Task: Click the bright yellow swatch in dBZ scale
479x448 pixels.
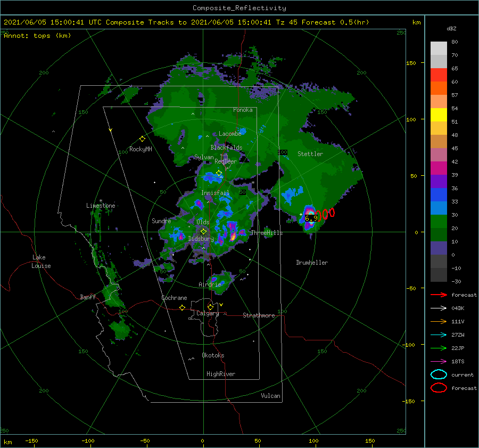Action: point(439,115)
